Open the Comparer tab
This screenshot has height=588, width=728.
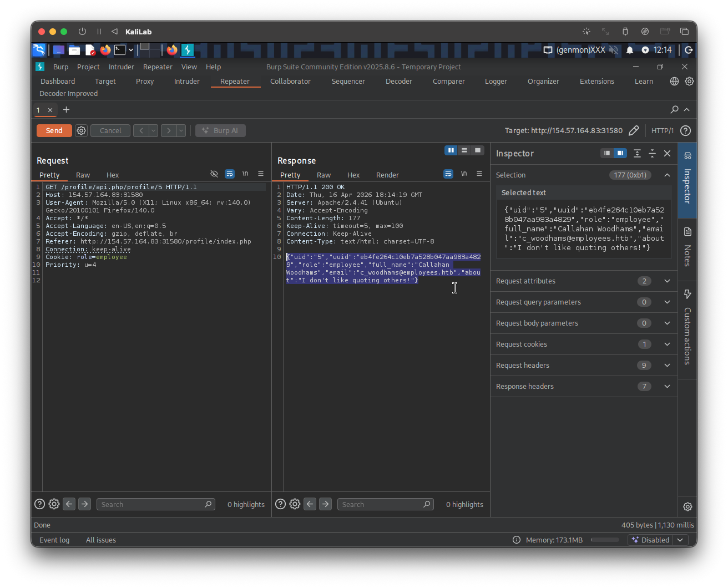click(x=449, y=81)
